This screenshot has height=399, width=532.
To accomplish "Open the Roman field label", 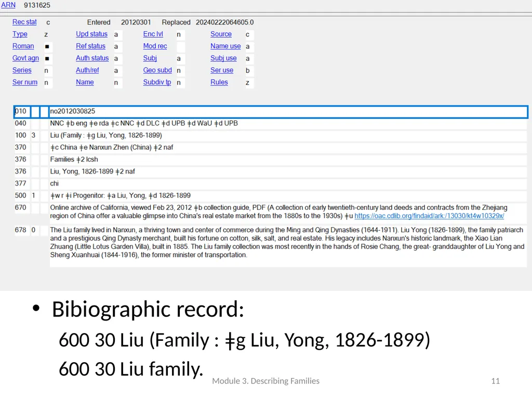I will 23,46.
